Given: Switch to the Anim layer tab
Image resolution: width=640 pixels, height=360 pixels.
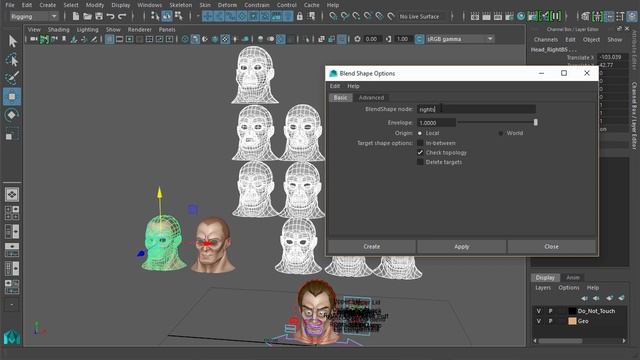Looking at the screenshot, I should click(573, 278).
